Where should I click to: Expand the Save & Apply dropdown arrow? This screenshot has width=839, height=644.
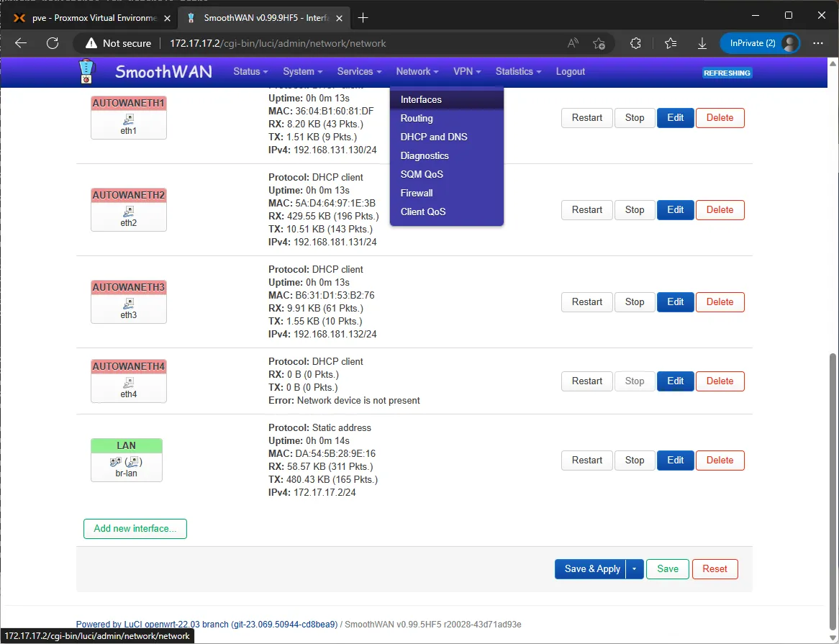(635, 569)
